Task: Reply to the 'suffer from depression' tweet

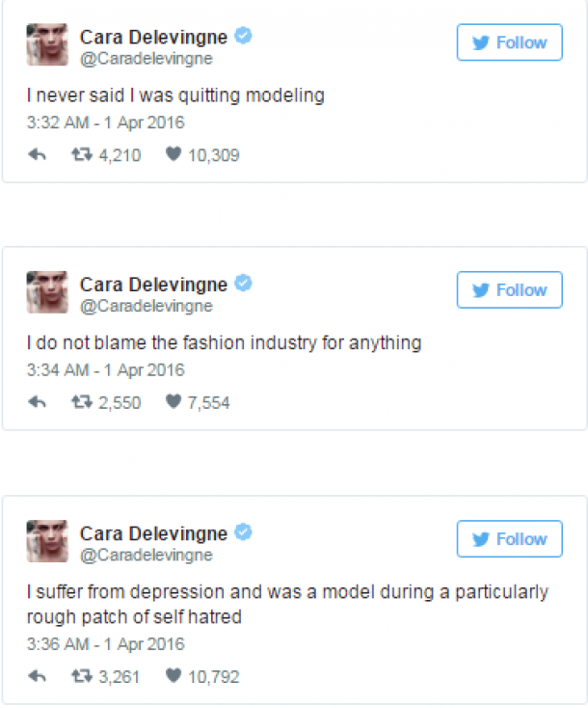Action: click(38, 676)
